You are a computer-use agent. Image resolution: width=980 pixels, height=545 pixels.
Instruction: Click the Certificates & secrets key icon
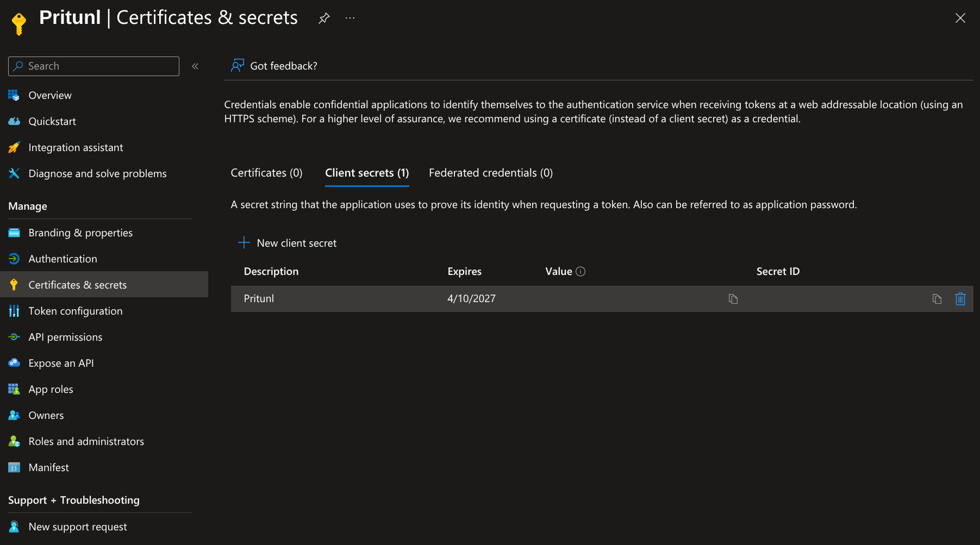click(14, 285)
